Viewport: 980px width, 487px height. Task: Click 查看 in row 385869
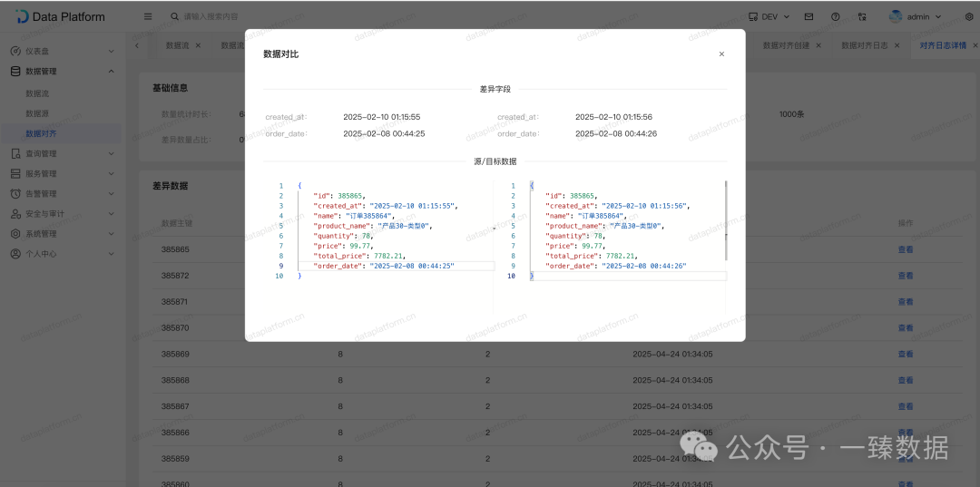click(906, 354)
